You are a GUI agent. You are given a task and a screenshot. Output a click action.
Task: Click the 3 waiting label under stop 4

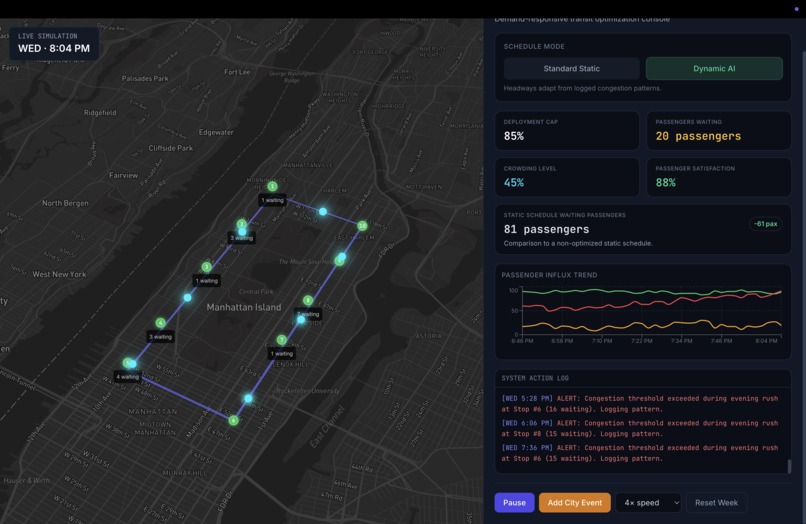160,337
